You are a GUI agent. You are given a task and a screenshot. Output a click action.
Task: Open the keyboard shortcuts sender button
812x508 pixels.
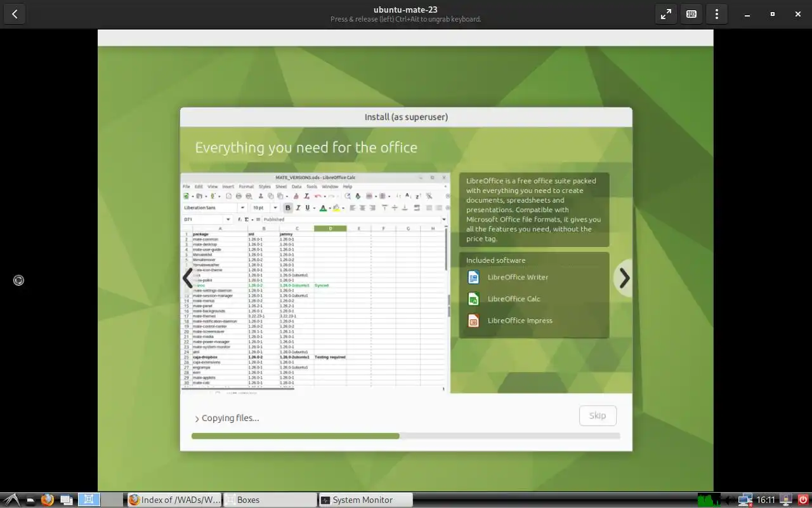[x=691, y=14]
